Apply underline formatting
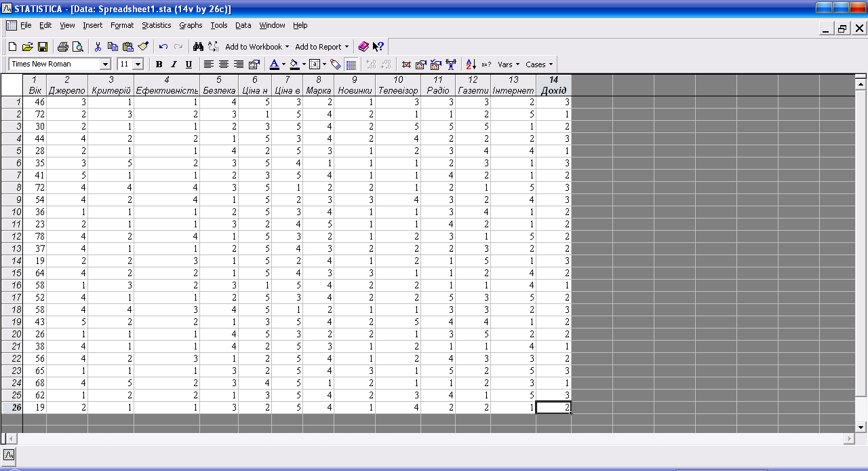Image resolution: width=868 pixels, height=471 pixels. [x=189, y=64]
